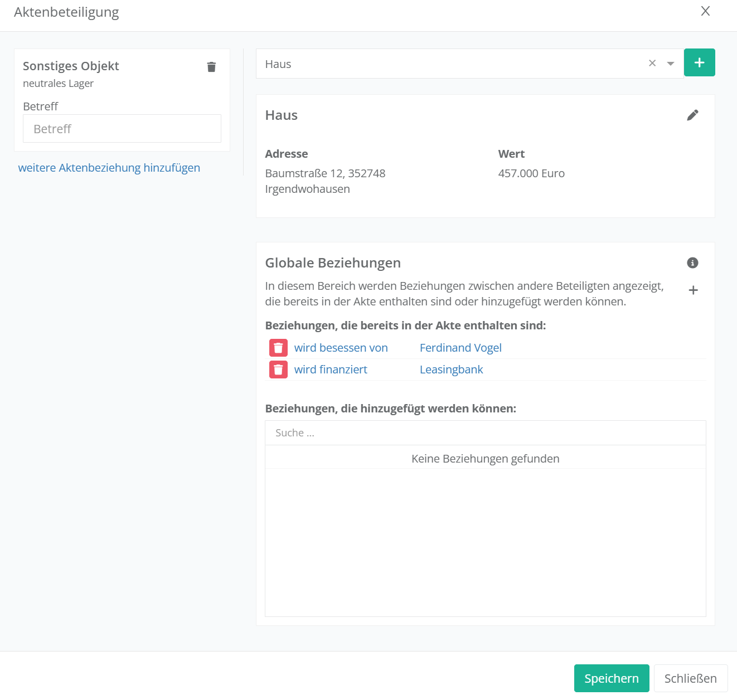Open Ferdinand Vogel's entry

click(460, 348)
